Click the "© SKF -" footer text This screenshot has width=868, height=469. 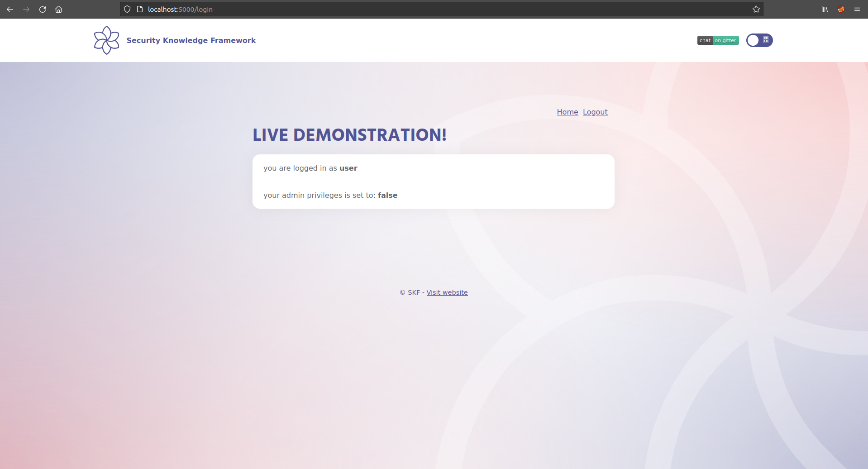click(x=412, y=292)
